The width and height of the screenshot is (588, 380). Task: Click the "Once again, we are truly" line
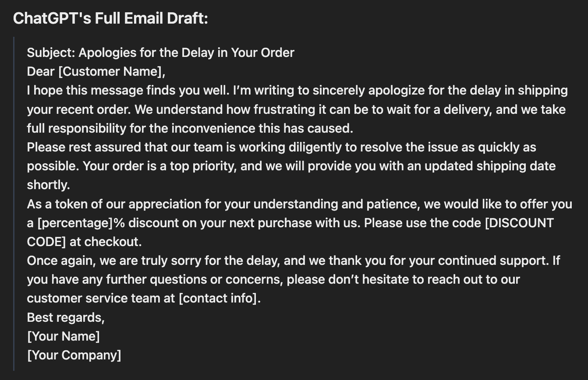click(x=294, y=260)
